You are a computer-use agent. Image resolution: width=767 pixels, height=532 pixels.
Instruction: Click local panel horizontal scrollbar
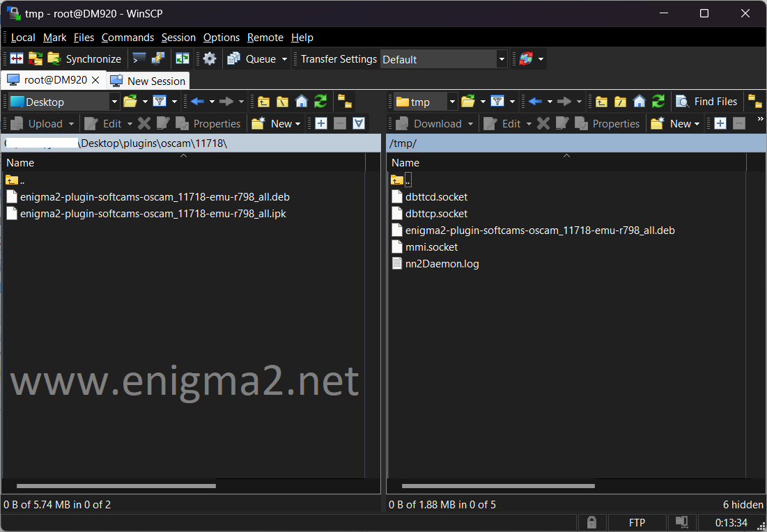(x=116, y=486)
